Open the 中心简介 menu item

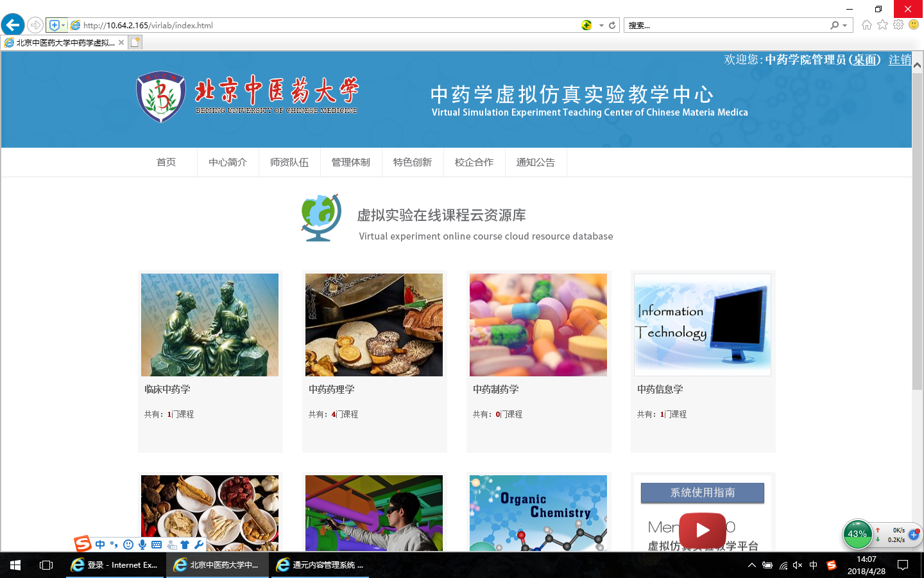pos(228,162)
